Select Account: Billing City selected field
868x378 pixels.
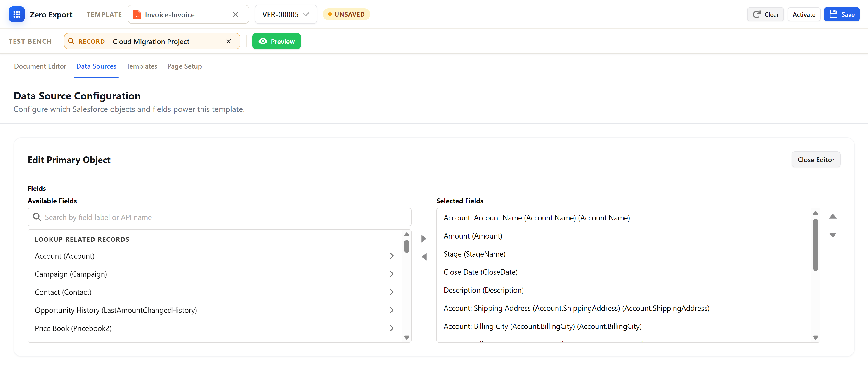click(624, 326)
